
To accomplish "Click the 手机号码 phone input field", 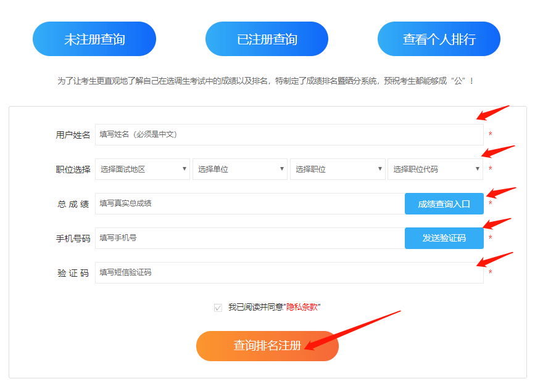I will coord(247,238).
